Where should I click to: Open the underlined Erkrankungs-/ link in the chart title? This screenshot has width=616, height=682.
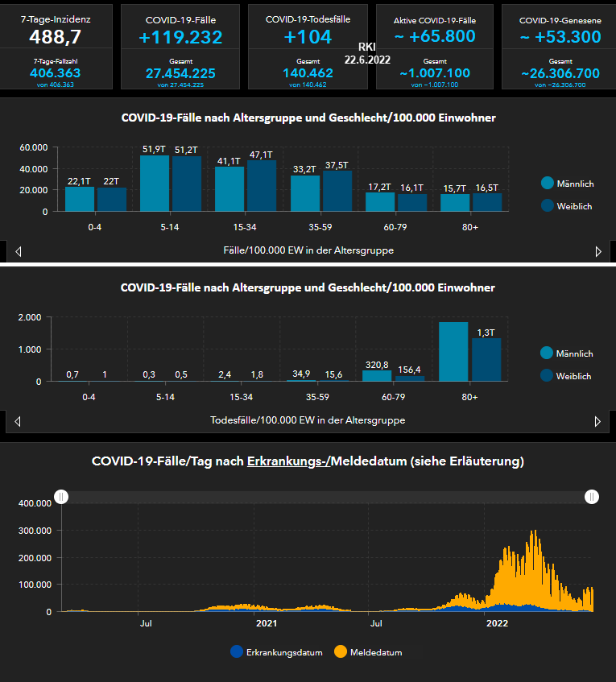288,461
